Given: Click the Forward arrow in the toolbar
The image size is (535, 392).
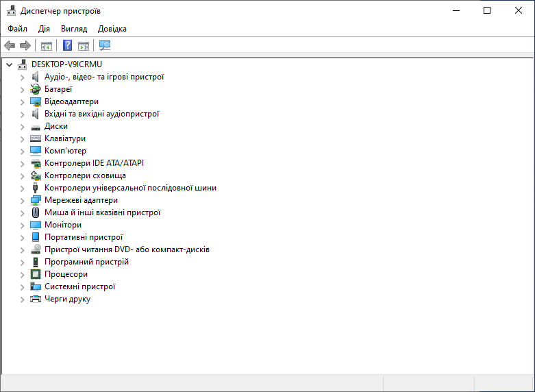Looking at the screenshot, I should coord(25,45).
